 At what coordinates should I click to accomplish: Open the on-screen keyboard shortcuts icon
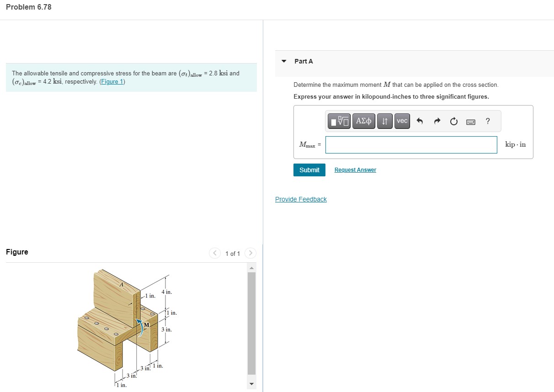(x=470, y=121)
